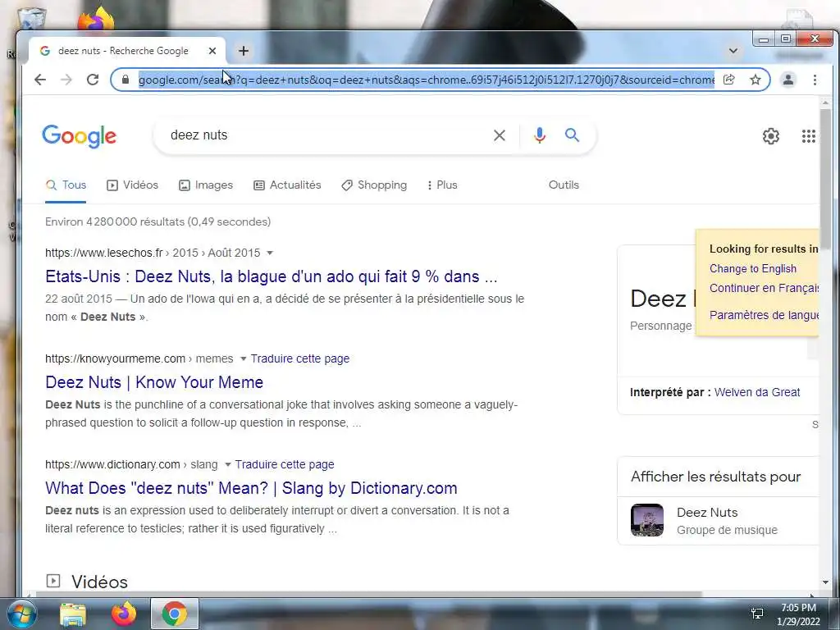Open the Chrome profile avatar icon
The image size is (840, 630).
[x=788, y=80]
